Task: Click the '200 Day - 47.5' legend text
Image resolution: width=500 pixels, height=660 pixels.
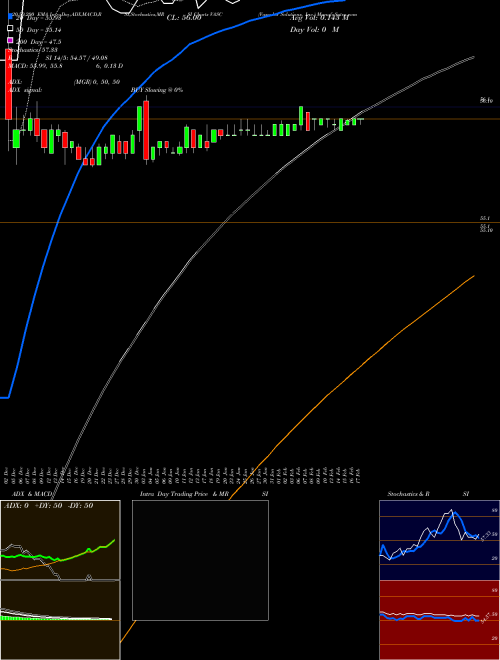Action: point(38,42)
